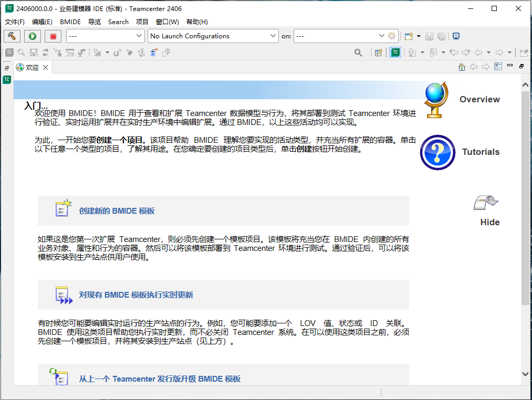Click the New wizard icon in toolbar
The width and height of the screenshot is (532, 400).
(x=409, y=36)
